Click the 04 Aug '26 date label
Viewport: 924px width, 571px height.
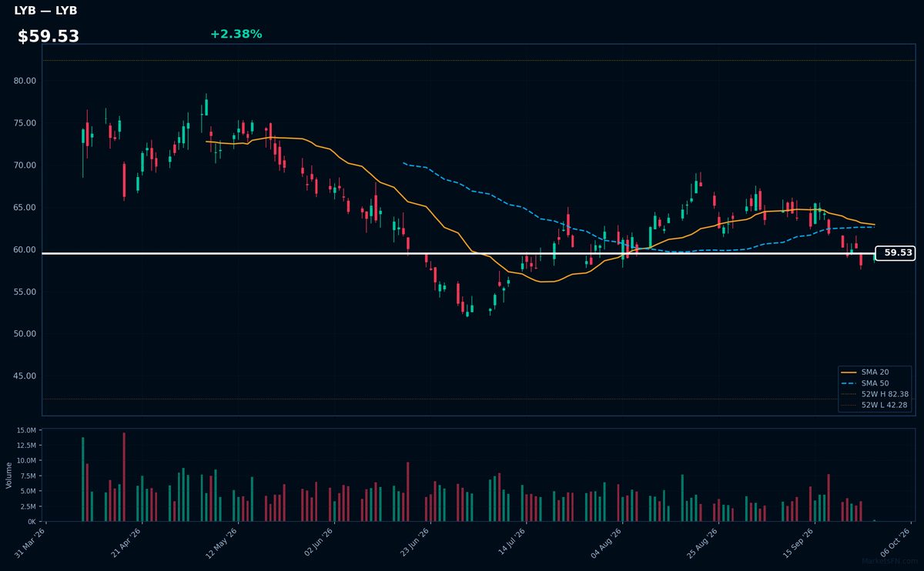click(608, 543)
